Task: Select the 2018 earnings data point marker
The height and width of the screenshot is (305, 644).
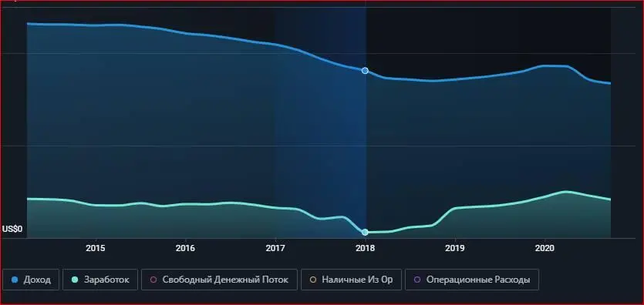Action: (x=365, y=233)
